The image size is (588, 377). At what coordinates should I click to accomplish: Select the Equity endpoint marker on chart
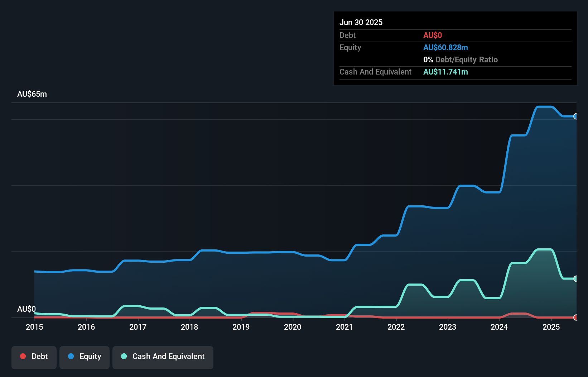coord(576,116)
